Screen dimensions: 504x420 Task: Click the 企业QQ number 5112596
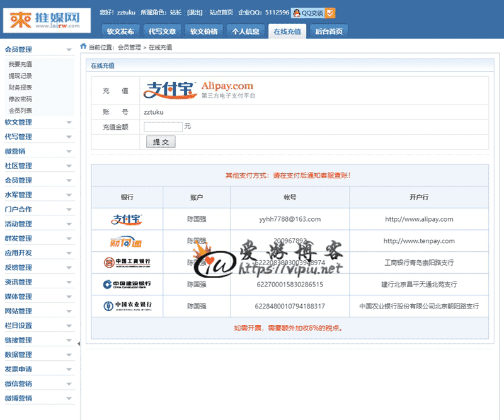point(277,13)
